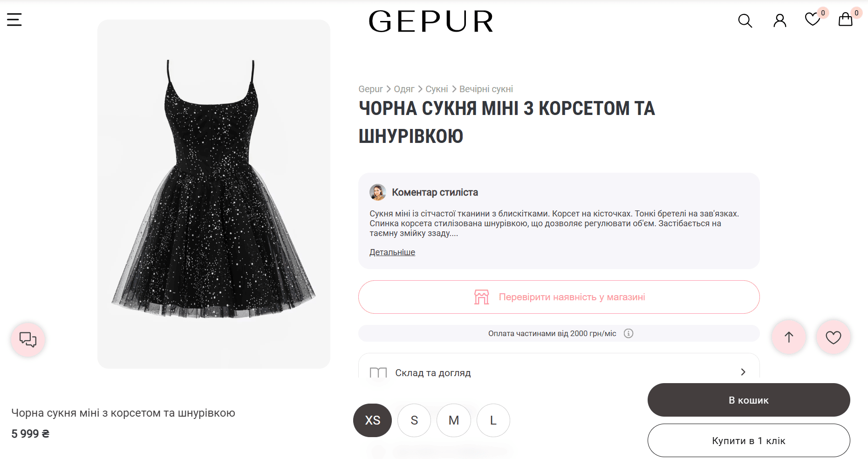The image size is (868, 459).
Task: Select size XS
Action: click(x=372, y=420)
